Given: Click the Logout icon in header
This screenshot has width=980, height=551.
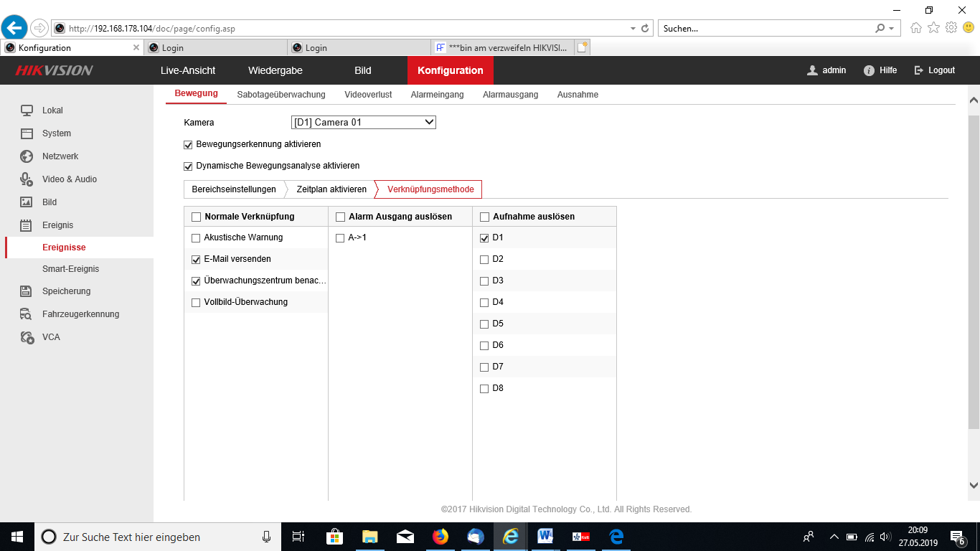Looking at the screenshot, I should [x=918, y=70].
